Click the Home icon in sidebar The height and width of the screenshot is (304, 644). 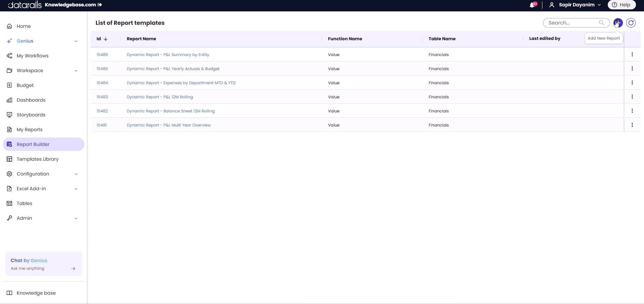click(x=9, y=26)
